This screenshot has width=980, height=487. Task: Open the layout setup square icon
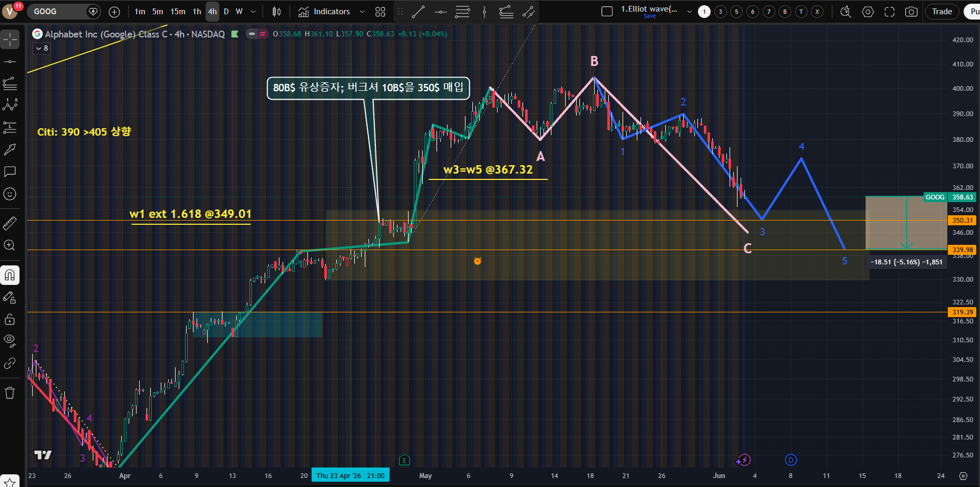[607, 12]
